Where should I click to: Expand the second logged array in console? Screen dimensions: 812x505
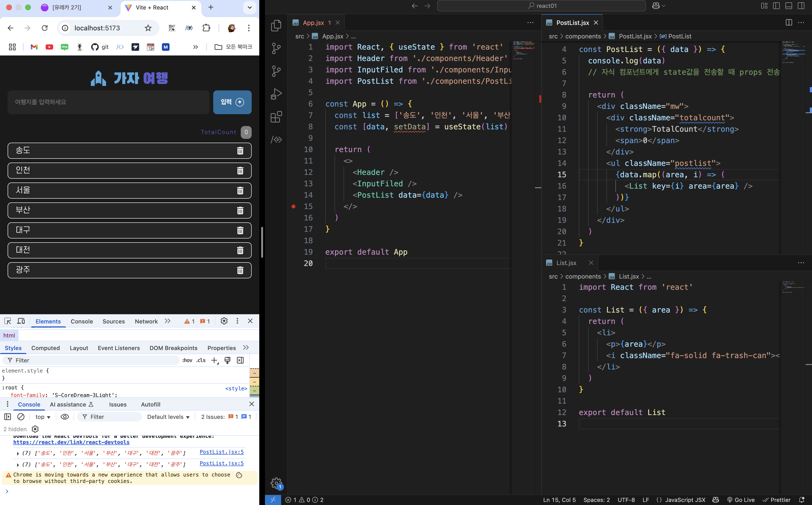click(18, 465)
